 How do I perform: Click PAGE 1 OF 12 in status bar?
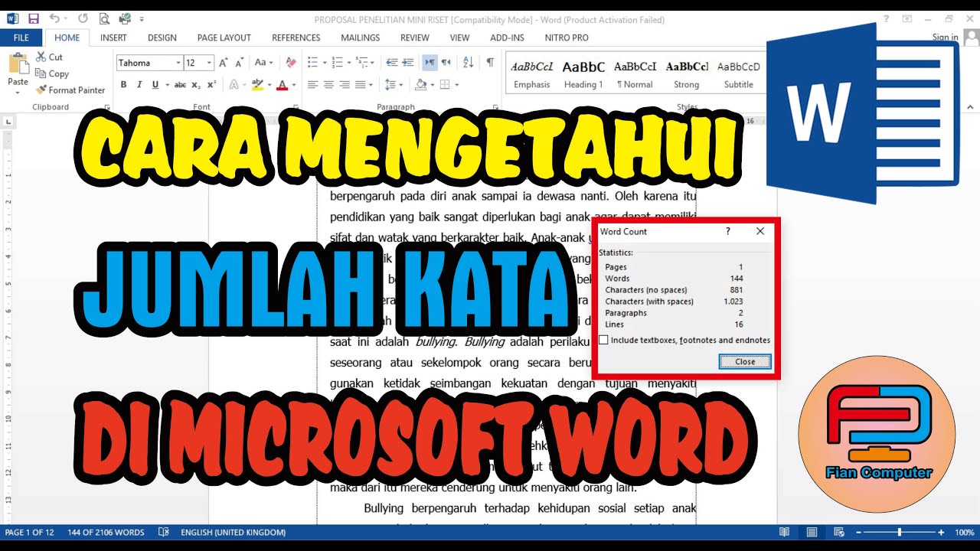click(x=30, y=532)
